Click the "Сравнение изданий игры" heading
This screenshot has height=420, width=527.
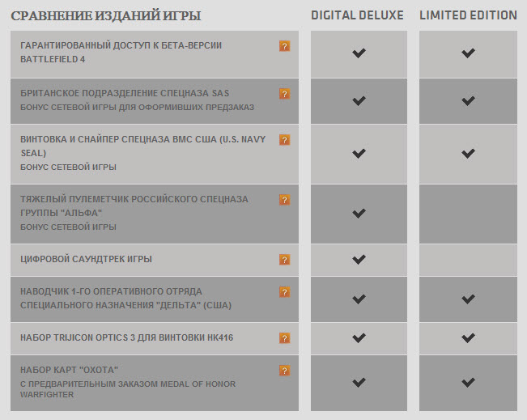click(x=106, y=16)
